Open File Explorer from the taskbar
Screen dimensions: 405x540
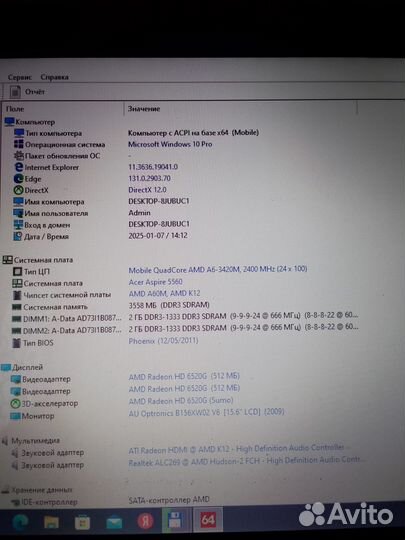tap(51, 522)
